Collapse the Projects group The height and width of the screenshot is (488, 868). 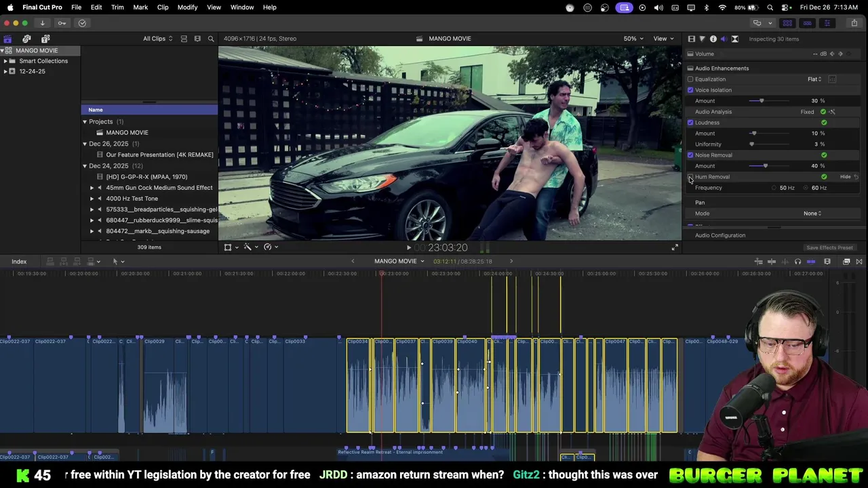click(x=85, y=122)
